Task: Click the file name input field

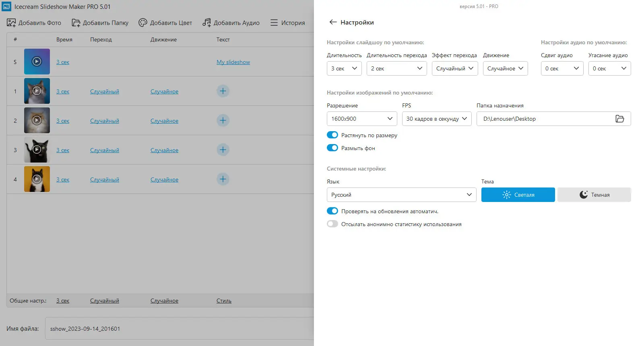Action: pyautogui.click(x=179, y=328)
